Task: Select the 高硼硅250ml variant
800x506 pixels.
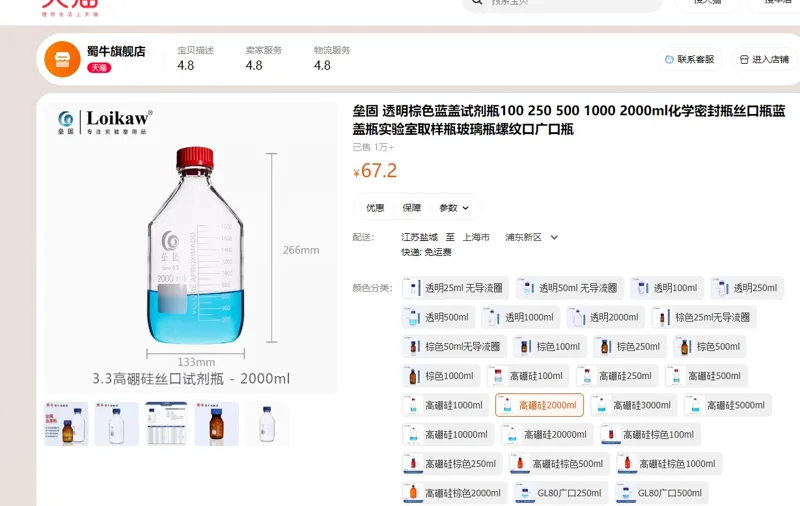Action: pyautogui.click(x=617, y=376)
